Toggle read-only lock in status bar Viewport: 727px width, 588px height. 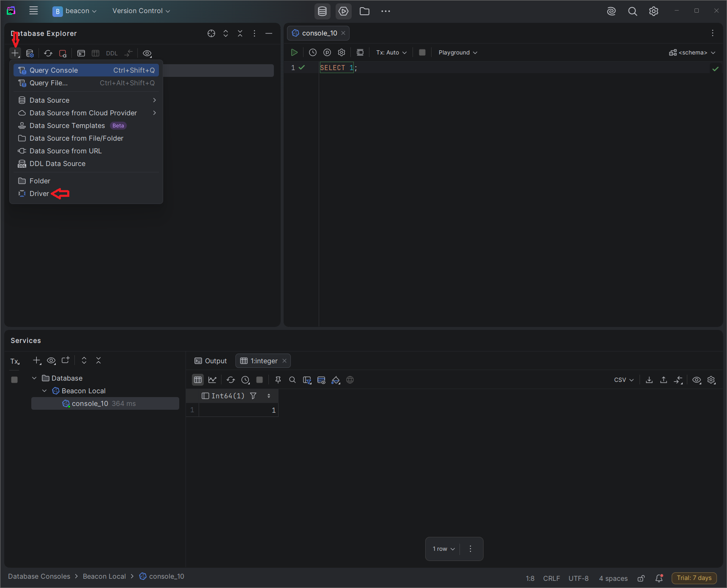[641, 578]
